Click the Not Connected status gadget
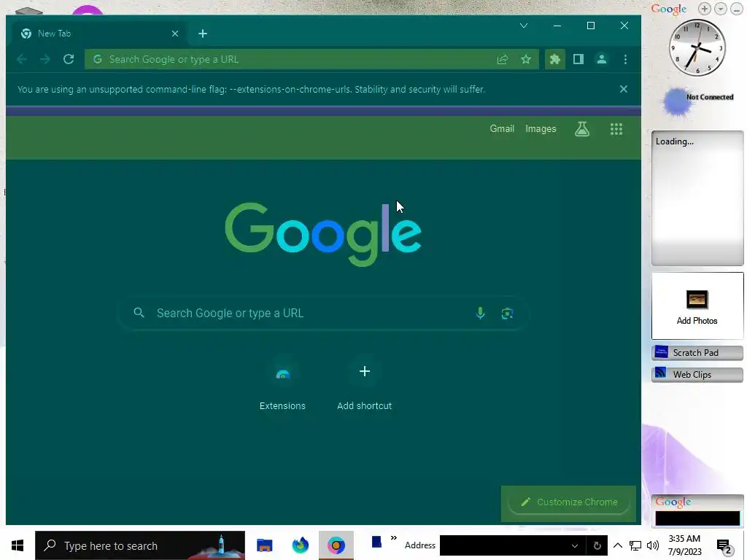 coord(698,101)
